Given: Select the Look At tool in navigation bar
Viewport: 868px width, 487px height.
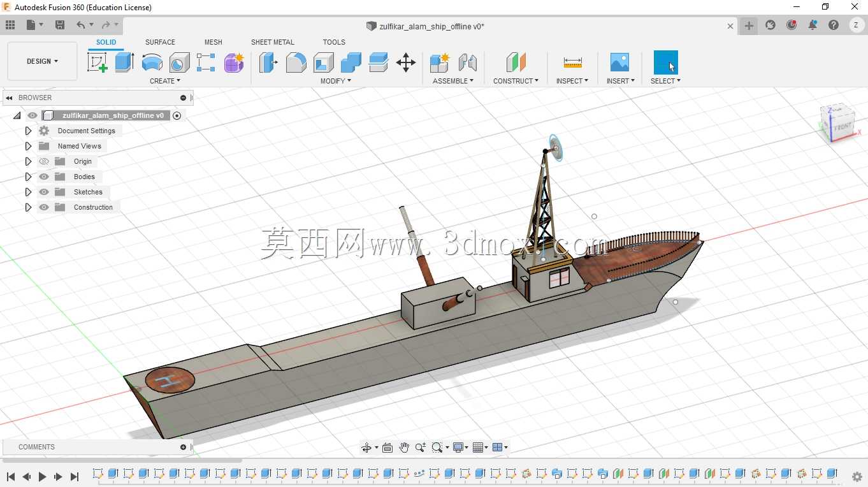Looking at the screenshot, I should (387, 447).
